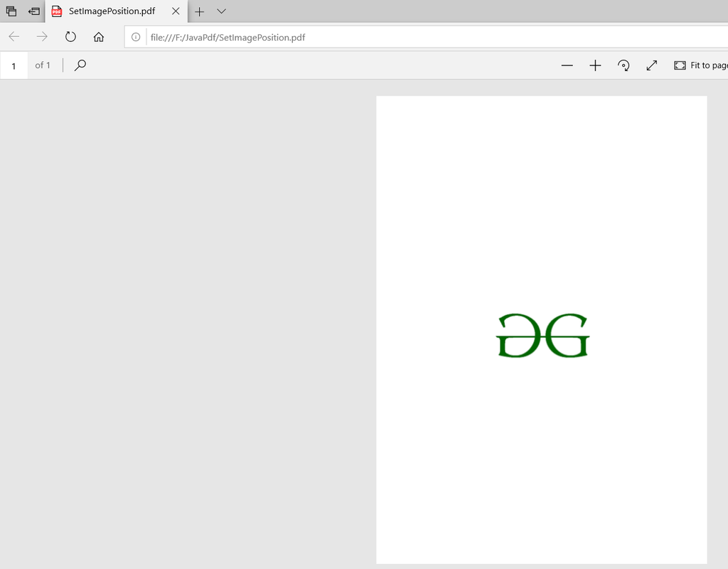Viewport: 728px width, 569px height.
Task: Go back to previous page
Action: (14, 37)
